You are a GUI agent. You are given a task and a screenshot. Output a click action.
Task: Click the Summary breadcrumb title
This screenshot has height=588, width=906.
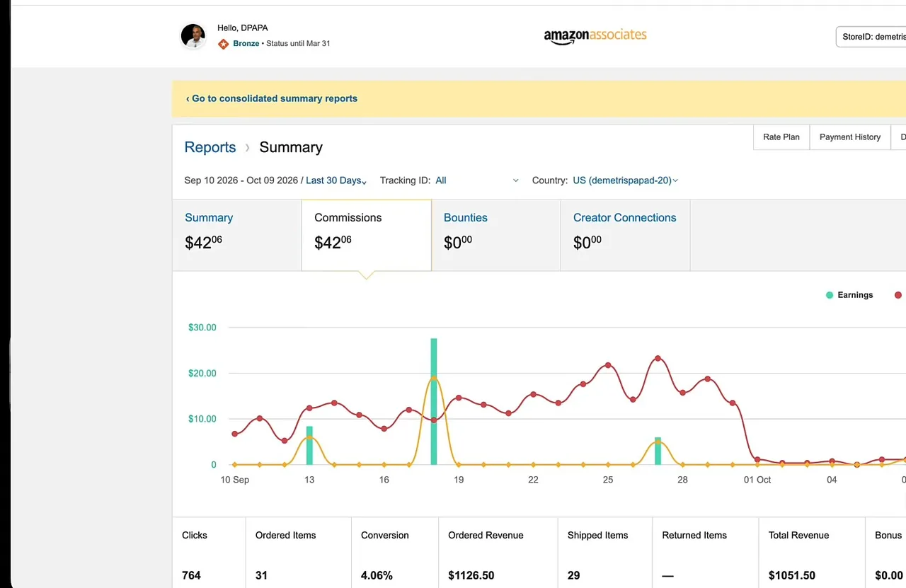pyautogui.click(x=291, y=147)
